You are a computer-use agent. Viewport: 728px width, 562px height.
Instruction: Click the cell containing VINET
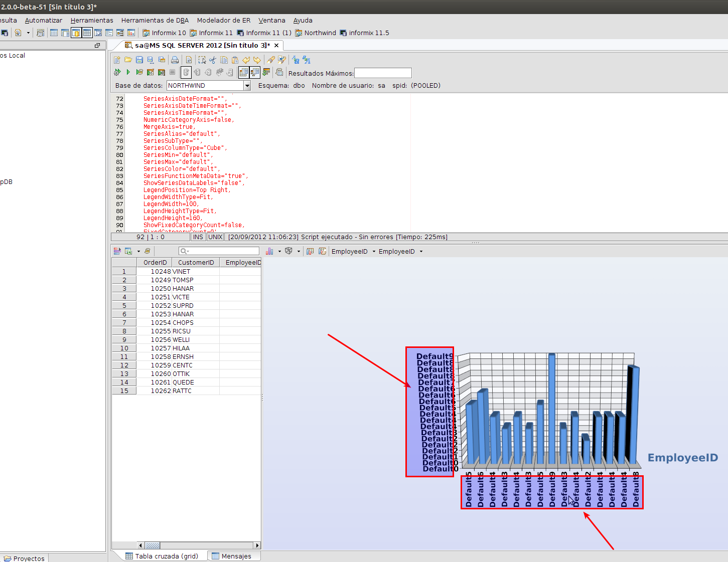pyautogui.click(x=196, y=272)
